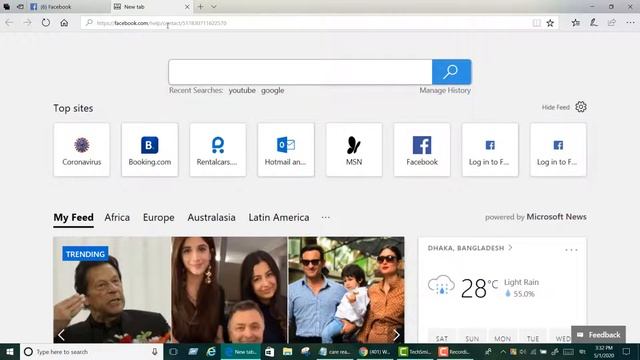Viewport: 640px width, 360px height.
Task: Open the Booking.com top site tile
Action: click(150, 150)
